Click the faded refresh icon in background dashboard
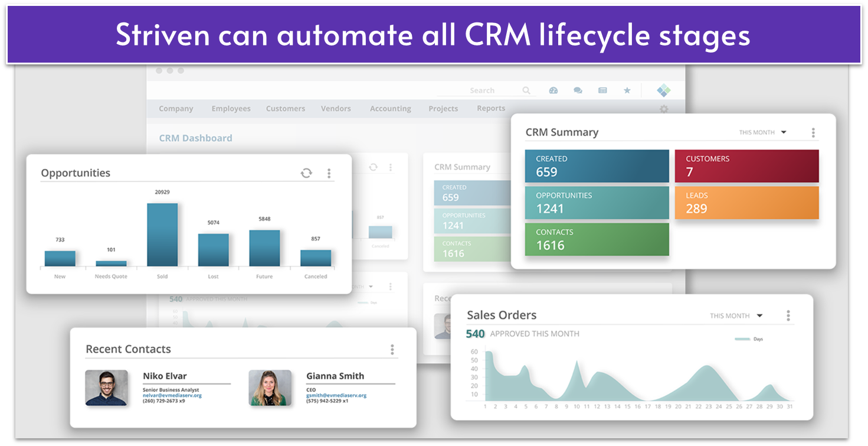 tap(373, 167)
